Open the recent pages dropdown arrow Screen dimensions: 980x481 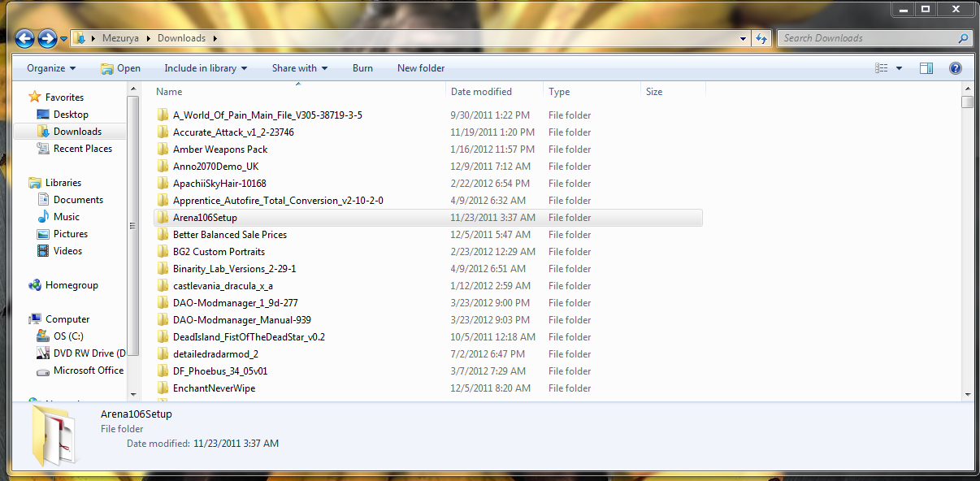[x=63, y=39]
